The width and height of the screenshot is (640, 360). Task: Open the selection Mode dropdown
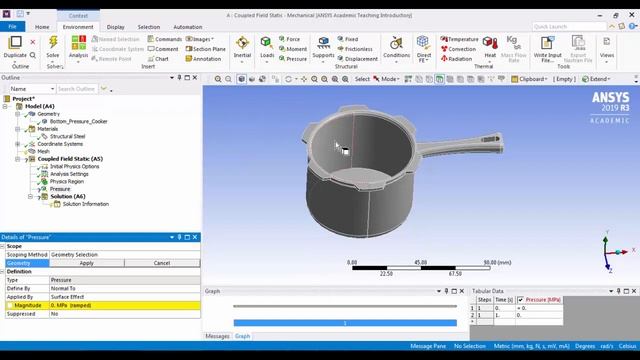click(386, 79)
